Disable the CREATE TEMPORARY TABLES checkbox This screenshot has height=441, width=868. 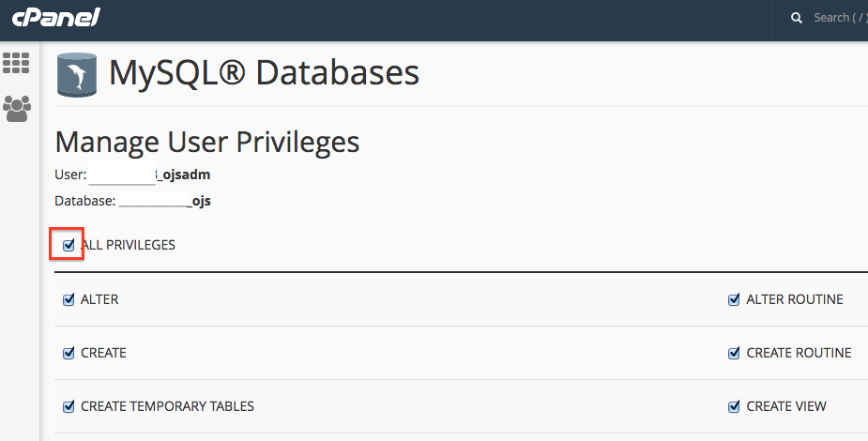tap(69, 406)
